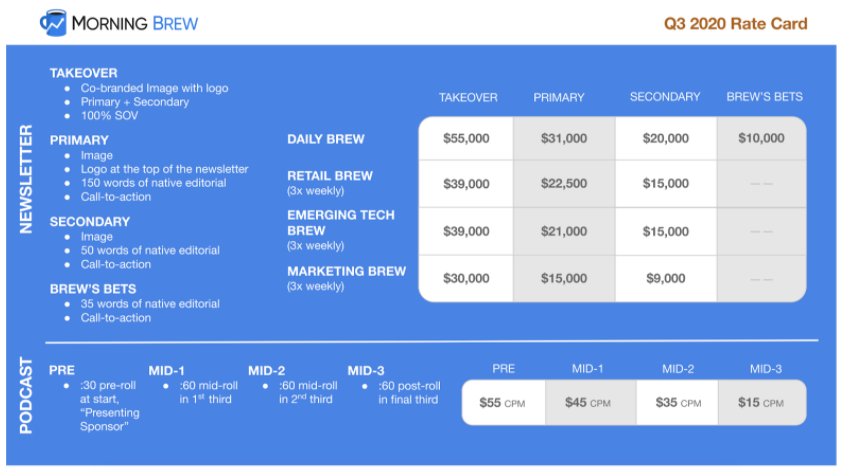Select the $10,000 Brew's Bets cell
The height and width of the screenshot is (472, 848).
(x=761, y=138)
